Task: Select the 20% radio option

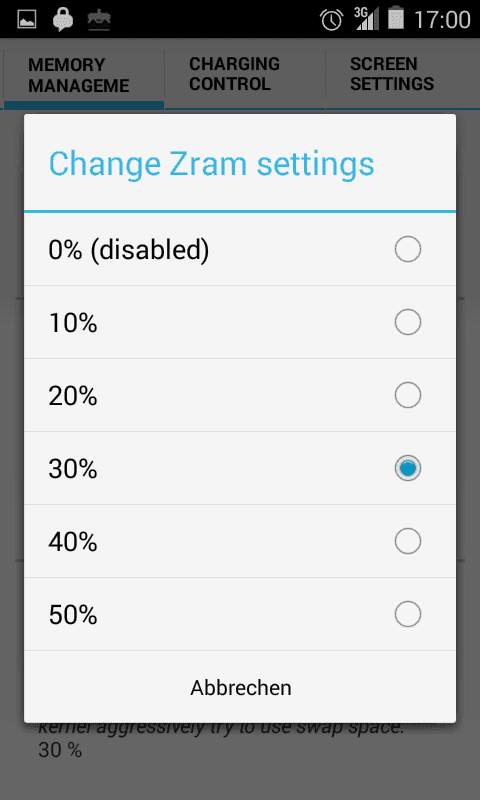Action: 408,395
